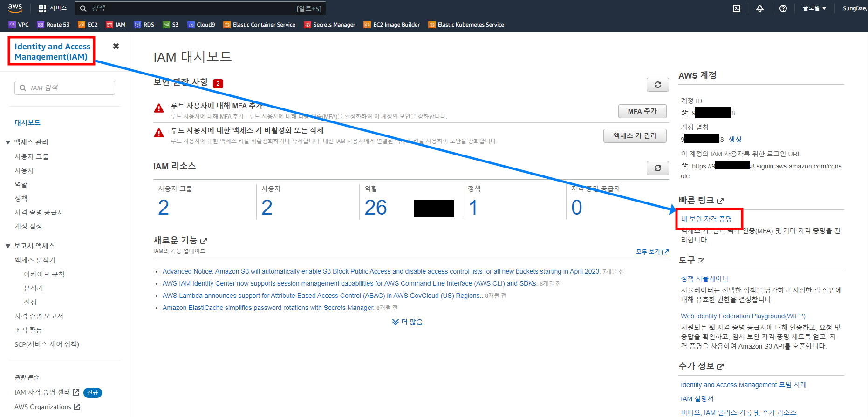Open SCP(서비스 제어 정책) in the sidebar
The height and width of the screenshot is (417, 868).
click(47, 344)
